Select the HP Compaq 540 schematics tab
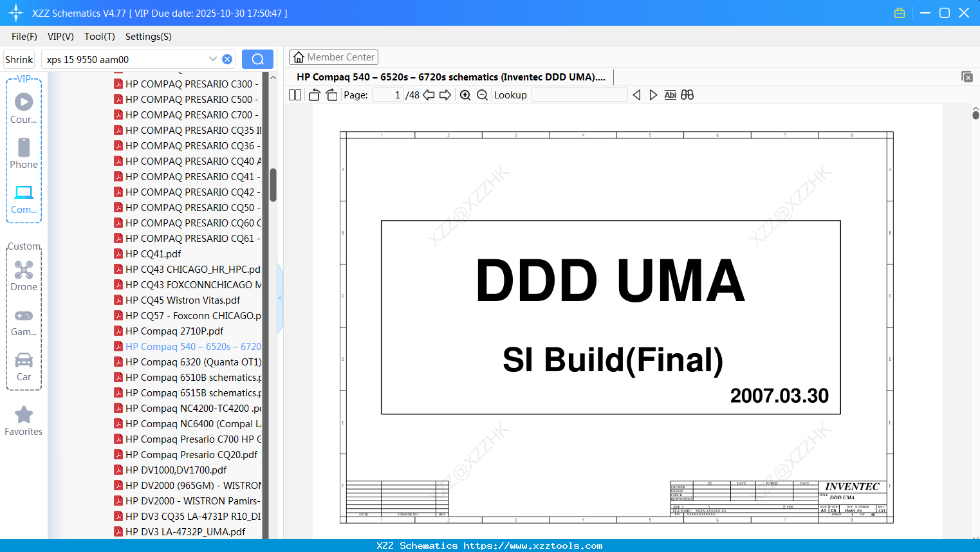980x552 pixels. tap(450, 77)
